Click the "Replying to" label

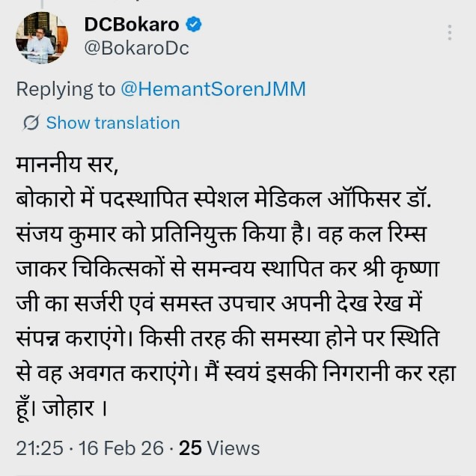click(x=66, y=89)
